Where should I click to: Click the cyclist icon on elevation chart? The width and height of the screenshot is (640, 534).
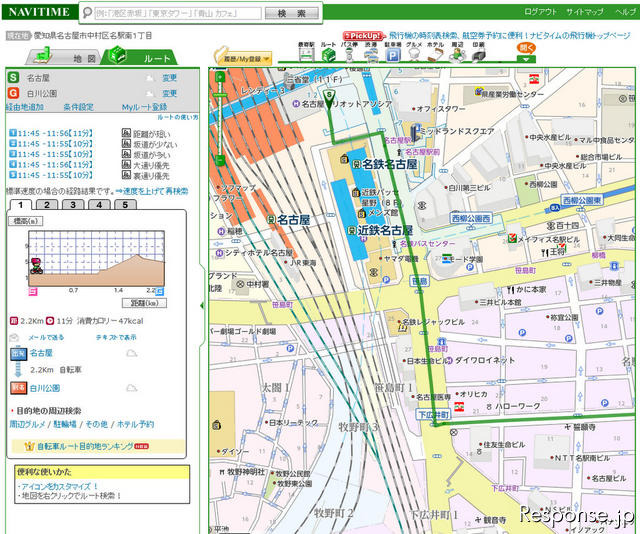(x=36, y=266)
